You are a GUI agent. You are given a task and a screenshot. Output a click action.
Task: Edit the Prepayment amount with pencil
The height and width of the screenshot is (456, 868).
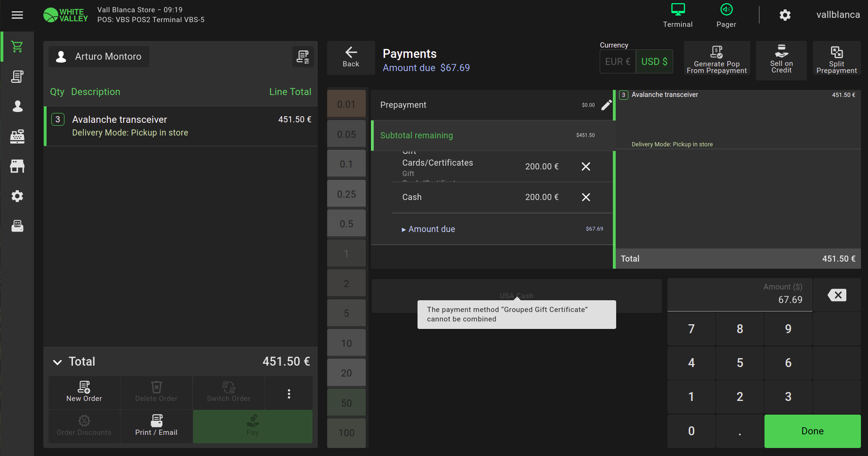(x=607, y=105)
